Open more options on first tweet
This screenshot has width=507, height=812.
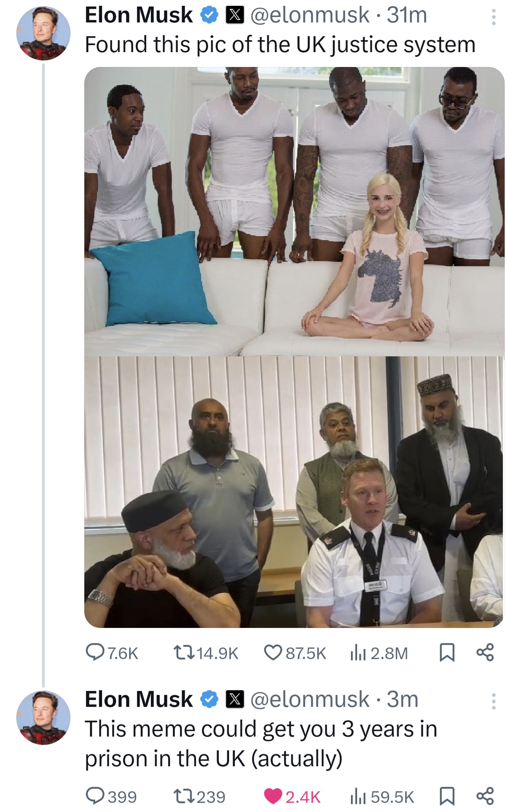pyautogui.click(x=493, y=17)
